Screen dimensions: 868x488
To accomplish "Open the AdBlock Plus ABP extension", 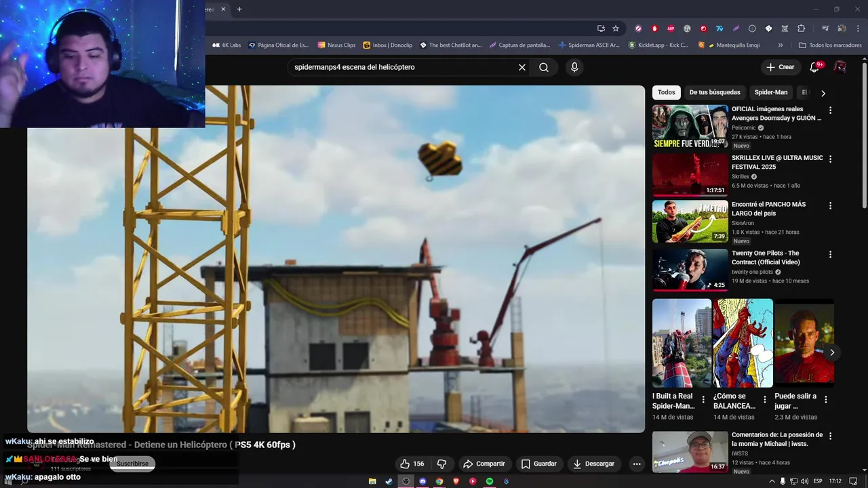I will [x=671, y=28].
